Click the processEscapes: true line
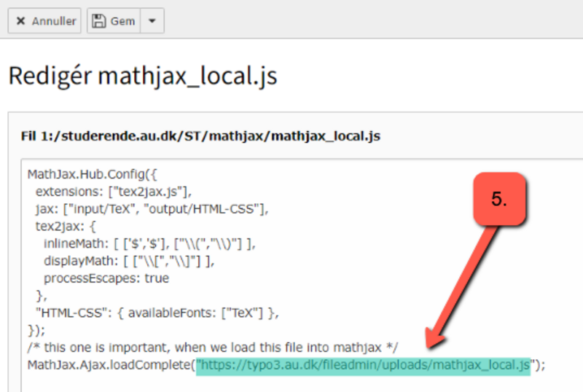This screenshot has height=392, width=583. (106, 278)
